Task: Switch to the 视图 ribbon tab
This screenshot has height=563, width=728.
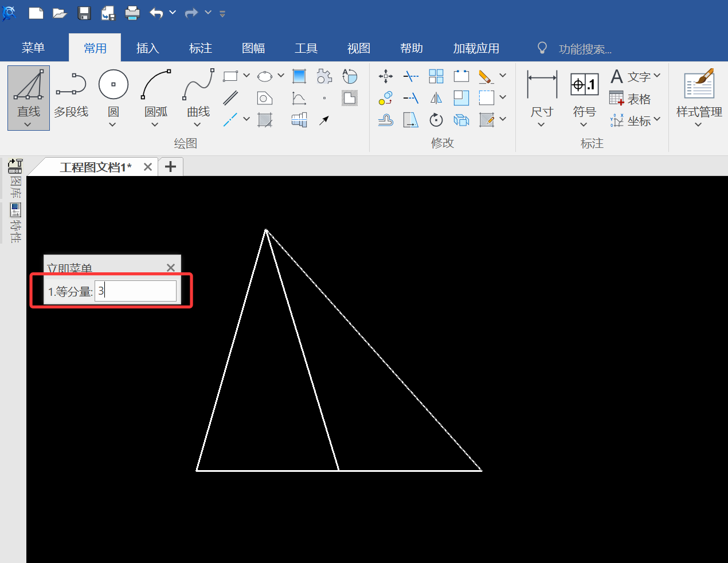Action: [359, 48]
